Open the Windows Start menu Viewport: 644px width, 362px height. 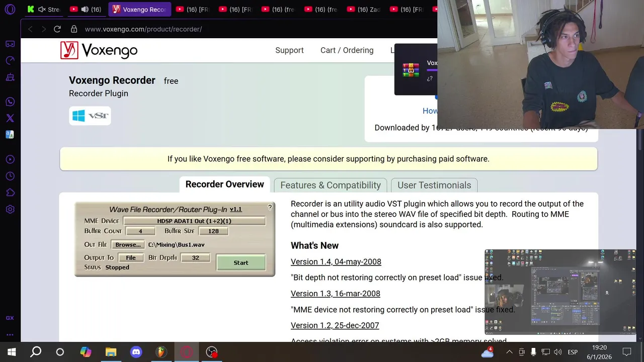12,352
